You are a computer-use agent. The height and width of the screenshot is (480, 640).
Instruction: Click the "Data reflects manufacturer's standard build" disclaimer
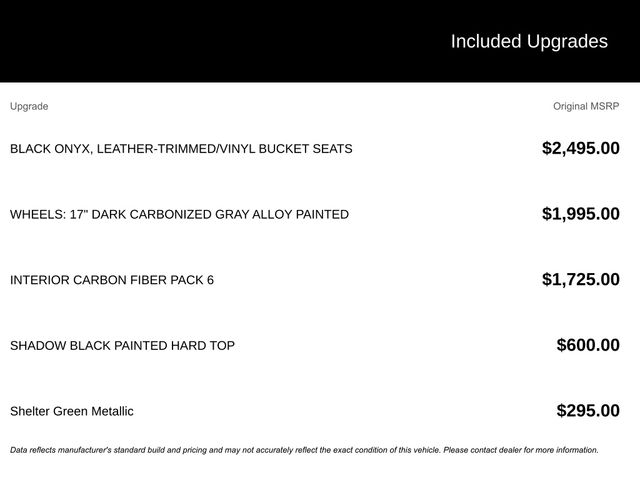(x=200, y=450)
